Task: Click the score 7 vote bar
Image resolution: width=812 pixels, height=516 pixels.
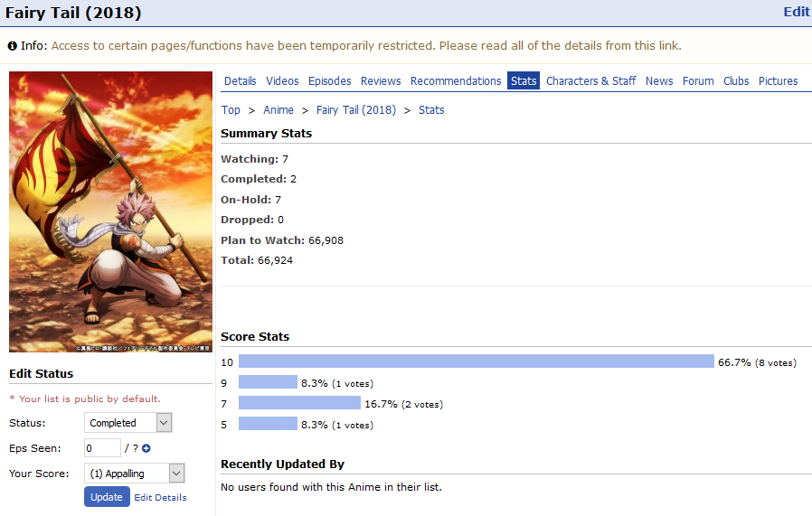Action: [x=299, y=403]
